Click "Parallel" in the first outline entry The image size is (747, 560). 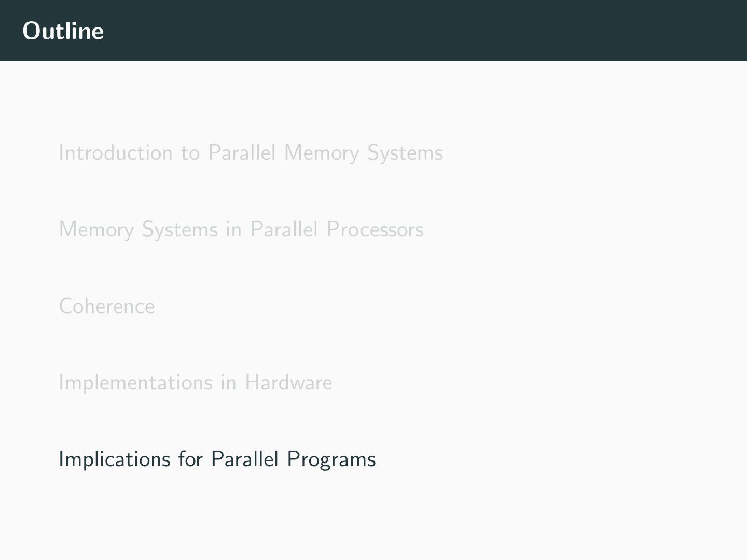click(242, 153)
